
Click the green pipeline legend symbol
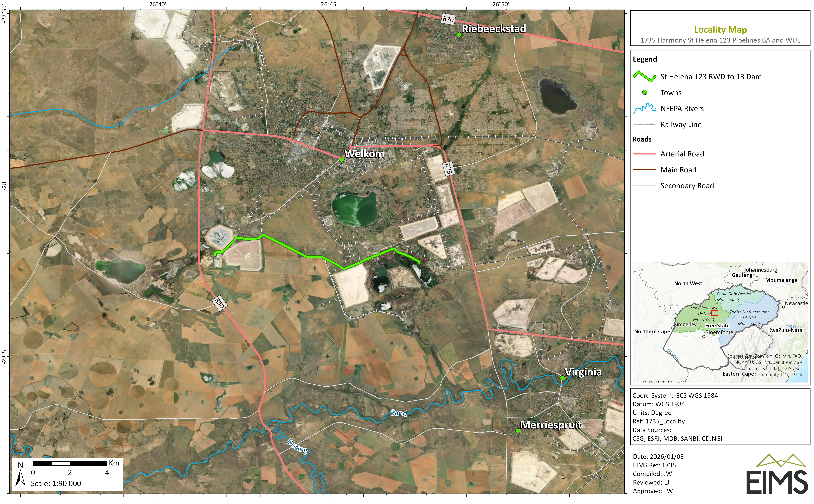[644, 77]
